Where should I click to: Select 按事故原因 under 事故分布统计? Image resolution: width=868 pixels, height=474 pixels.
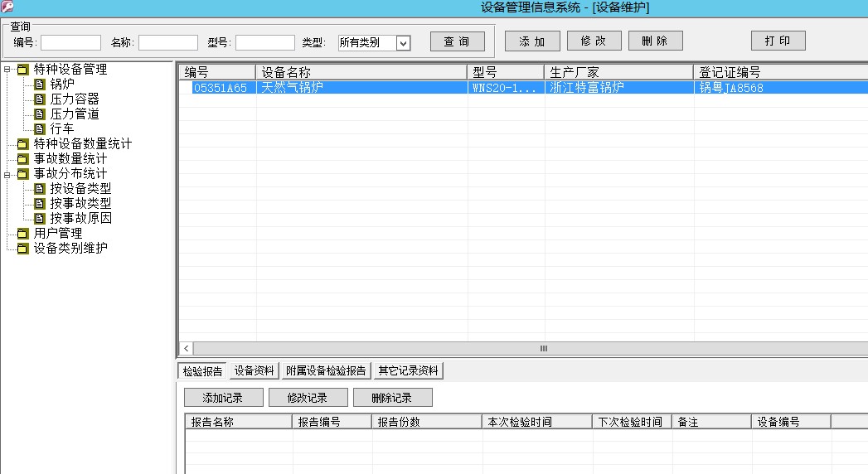(x=80, y=219)
